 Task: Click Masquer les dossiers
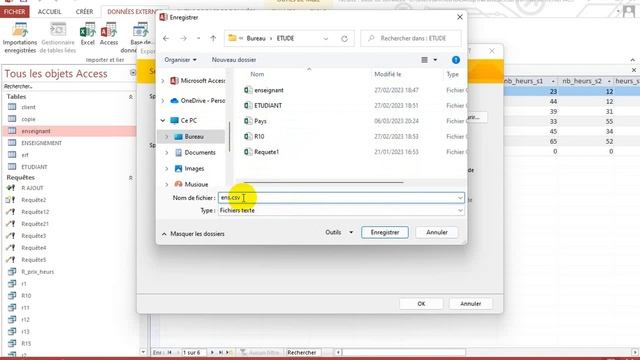[193, 234]
